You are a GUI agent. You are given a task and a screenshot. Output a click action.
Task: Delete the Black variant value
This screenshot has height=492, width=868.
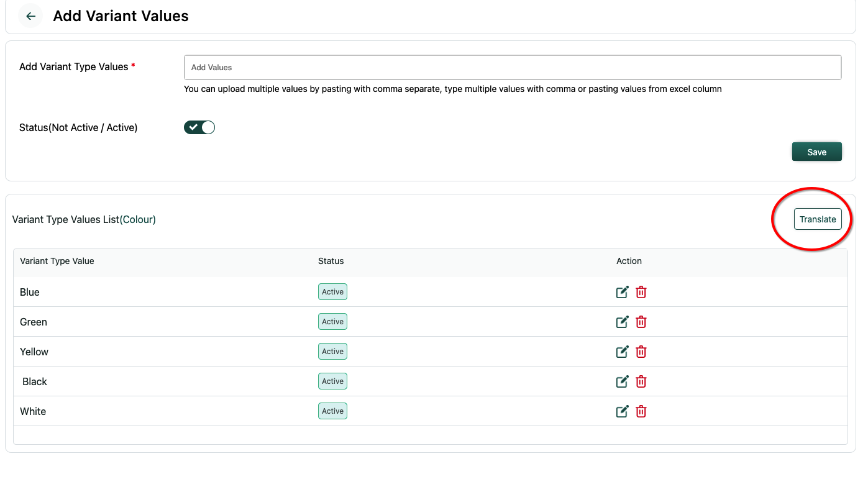[x=641, y=381]
